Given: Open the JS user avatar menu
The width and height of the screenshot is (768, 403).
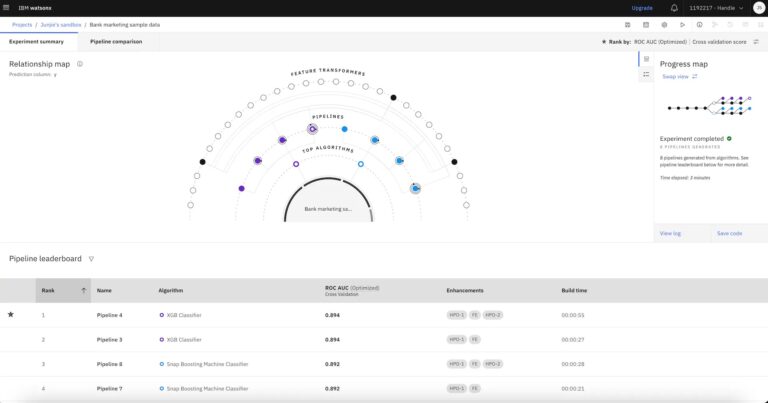Looking at the screenshot, I should (x=759, y=8).
